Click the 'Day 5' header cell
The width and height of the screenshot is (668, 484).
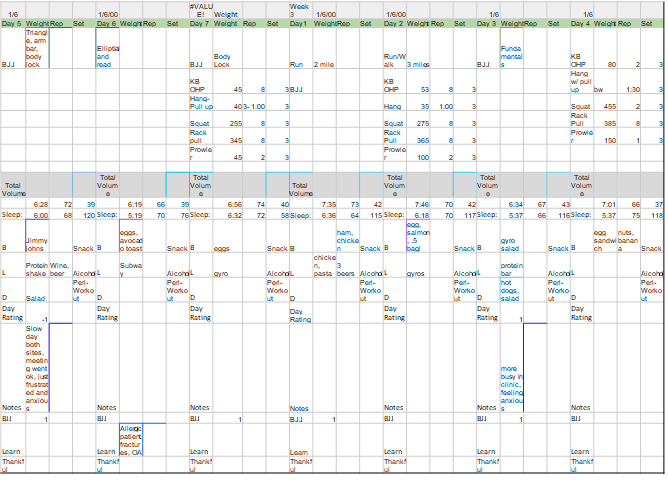12,23
